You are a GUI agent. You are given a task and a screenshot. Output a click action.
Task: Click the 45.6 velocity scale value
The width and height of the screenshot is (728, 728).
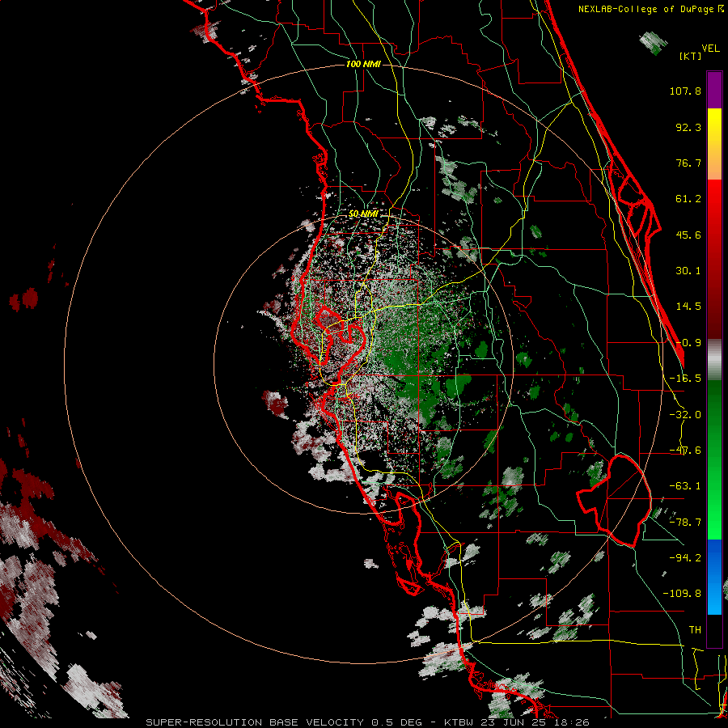(x=688, y=235)
